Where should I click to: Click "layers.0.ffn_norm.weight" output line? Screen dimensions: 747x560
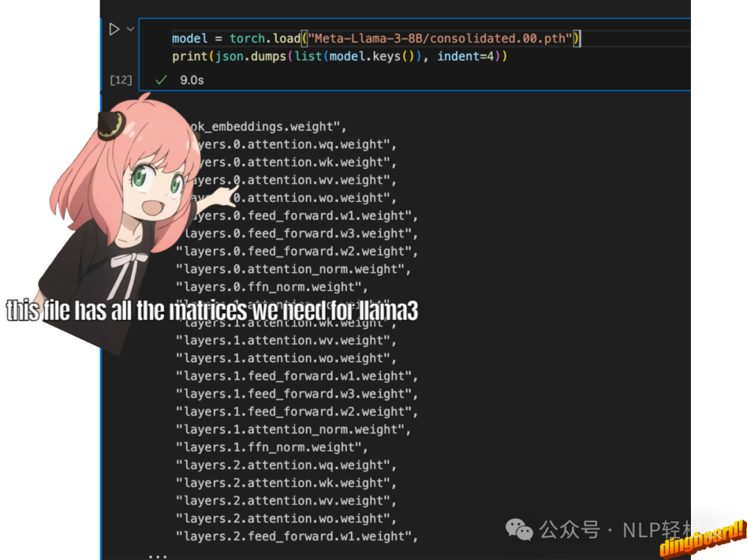(272, 287)
